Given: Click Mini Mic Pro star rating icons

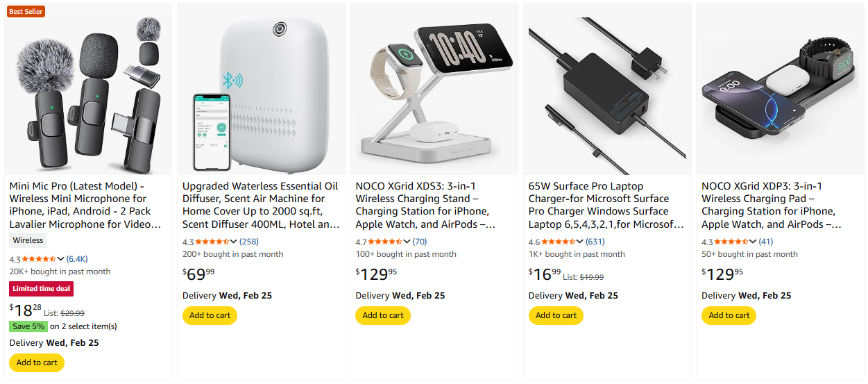Looking at the screenshot, I should [39, 259].
